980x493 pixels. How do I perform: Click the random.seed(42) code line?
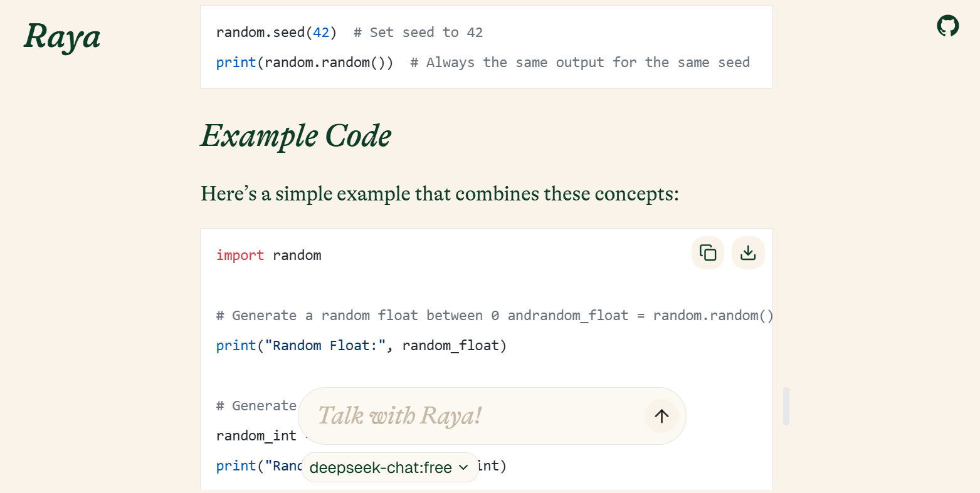click(276, 33)
